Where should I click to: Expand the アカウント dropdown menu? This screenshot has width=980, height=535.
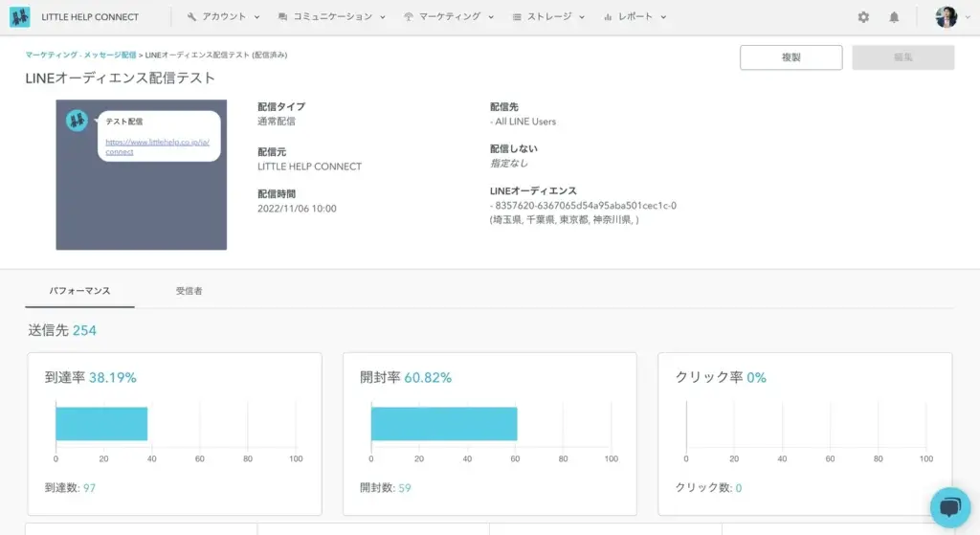224,17
